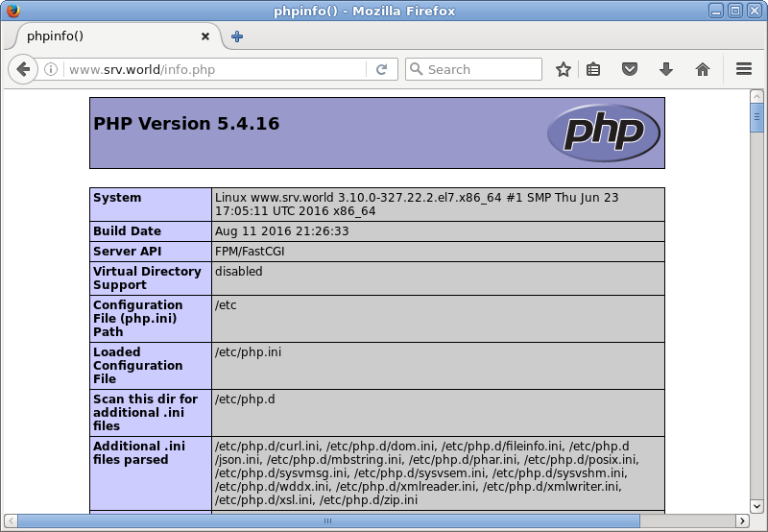Open site identity info icon
768x532 pixels.
pyautogui.click(x=52, y=69)
